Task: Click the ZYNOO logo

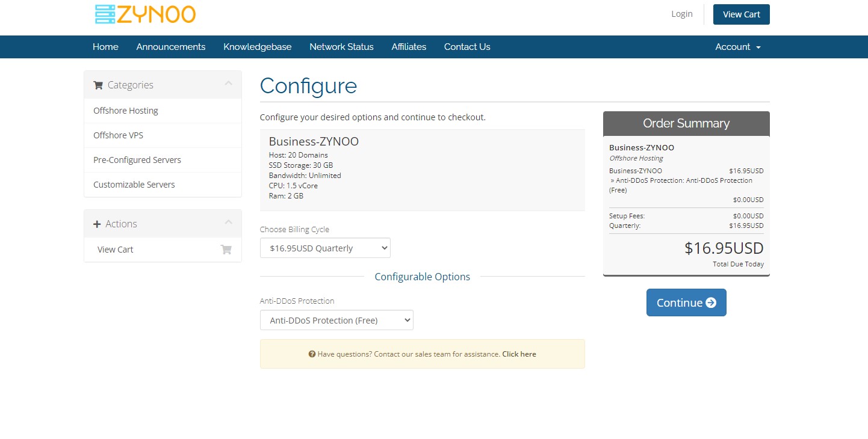Action: pos(145,14)
